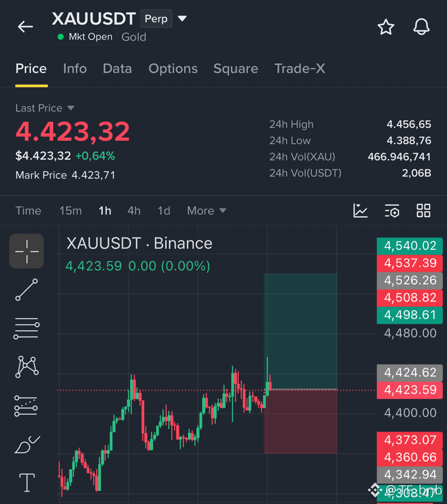Go back with the left arrow
The image size is (447, 504).
point(25,26)
